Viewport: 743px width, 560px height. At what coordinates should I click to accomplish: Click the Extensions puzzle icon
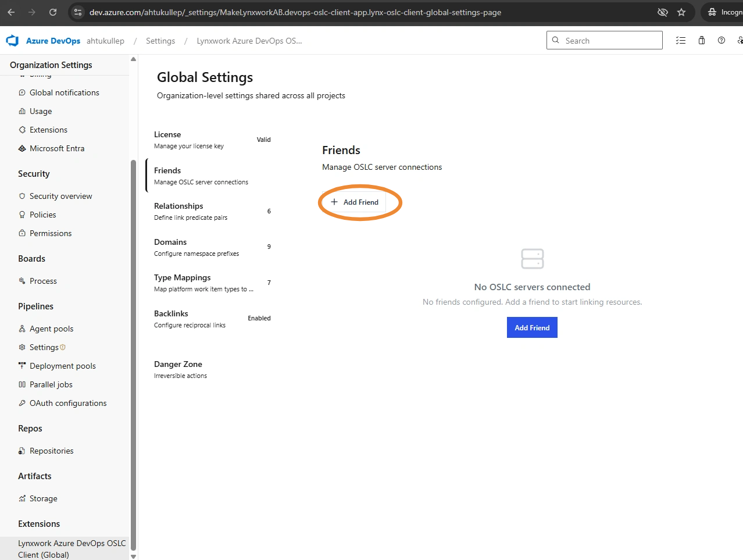22,130
